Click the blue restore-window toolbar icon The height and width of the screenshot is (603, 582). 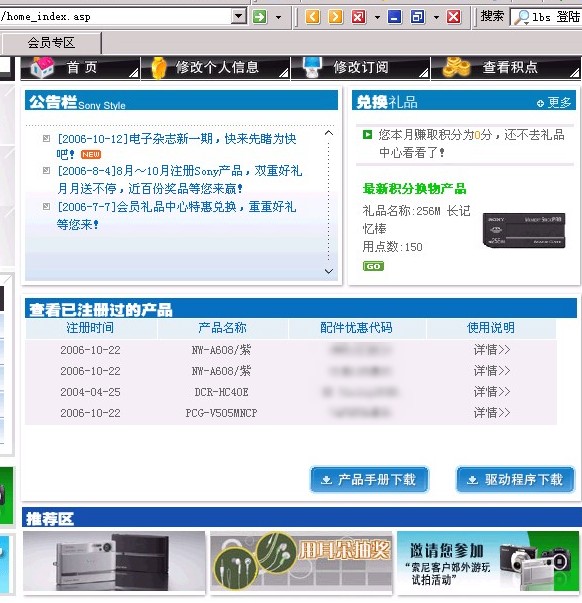(418, 17)
